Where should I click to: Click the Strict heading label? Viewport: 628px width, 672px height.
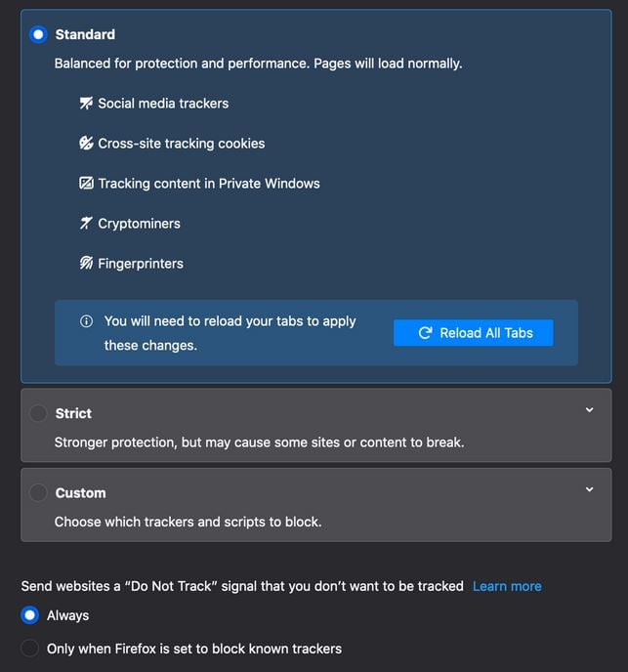click(73, 413)
